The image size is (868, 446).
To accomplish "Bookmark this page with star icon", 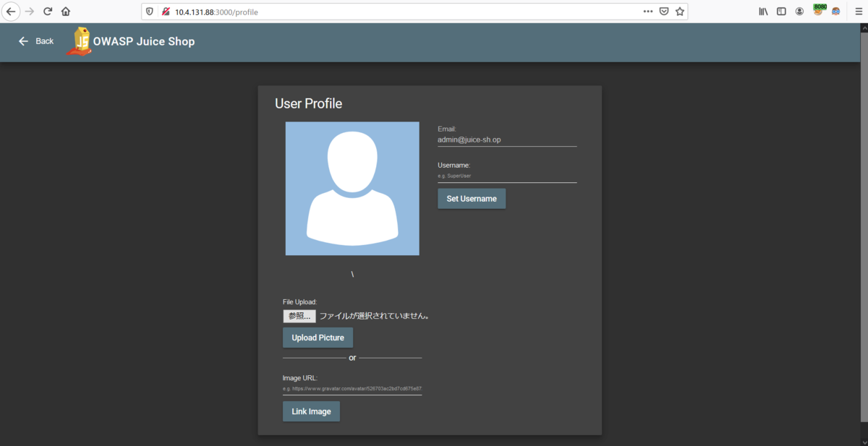I will pos(680,12).
